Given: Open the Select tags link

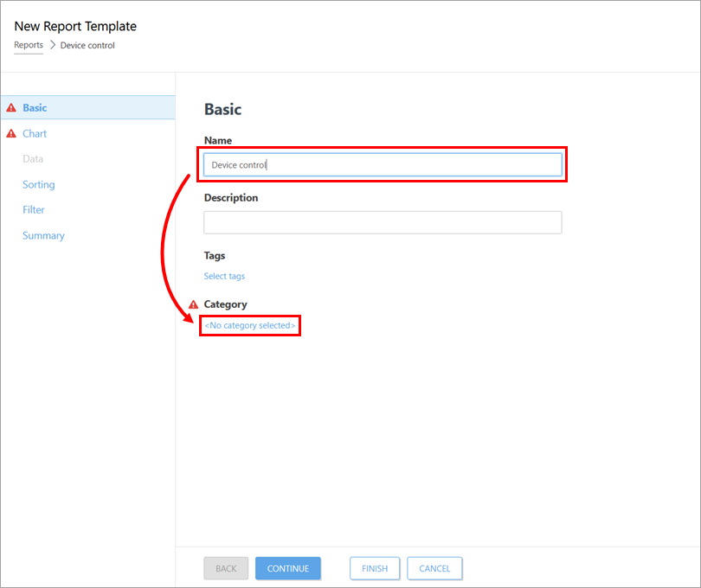Looking at the screenshot, I should pos(224,276).
